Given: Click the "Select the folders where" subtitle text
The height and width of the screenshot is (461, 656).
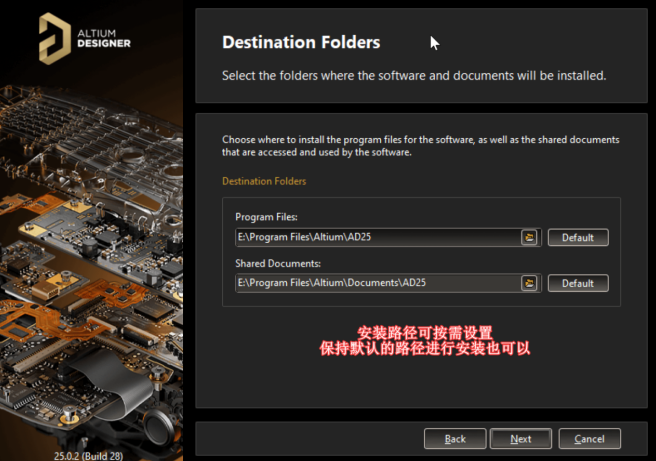Looking at the screenshot, I should click(x=413, y=75).
